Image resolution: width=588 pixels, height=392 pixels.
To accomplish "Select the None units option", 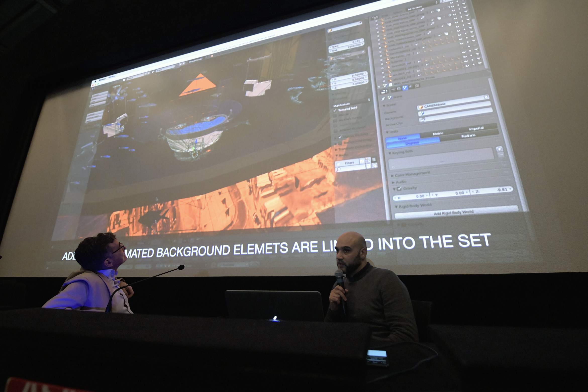I will click(x=402, y=138).
